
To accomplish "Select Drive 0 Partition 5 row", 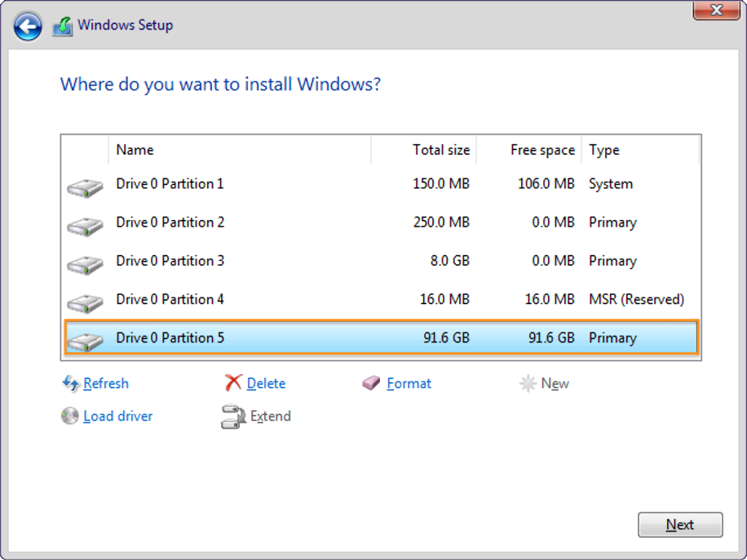I will 381,337.
